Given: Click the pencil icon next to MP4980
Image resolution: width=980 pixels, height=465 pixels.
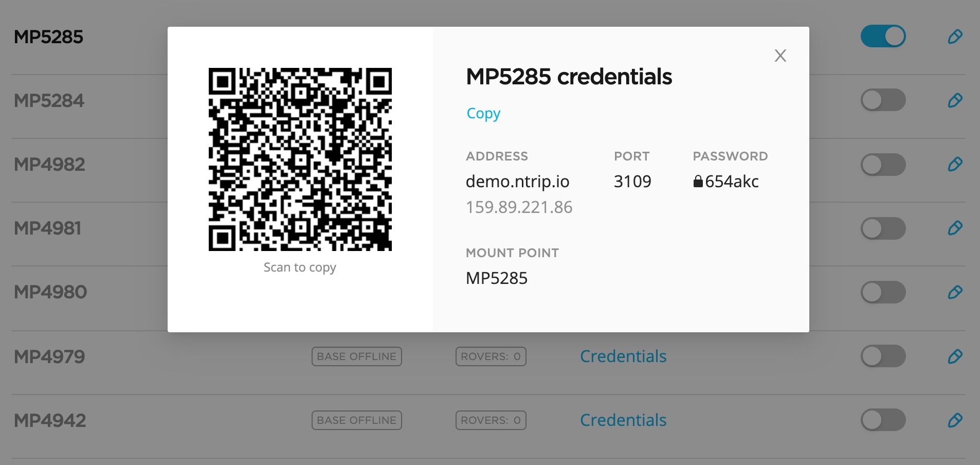Looking at the screenshot, I should tap(955, 292).
